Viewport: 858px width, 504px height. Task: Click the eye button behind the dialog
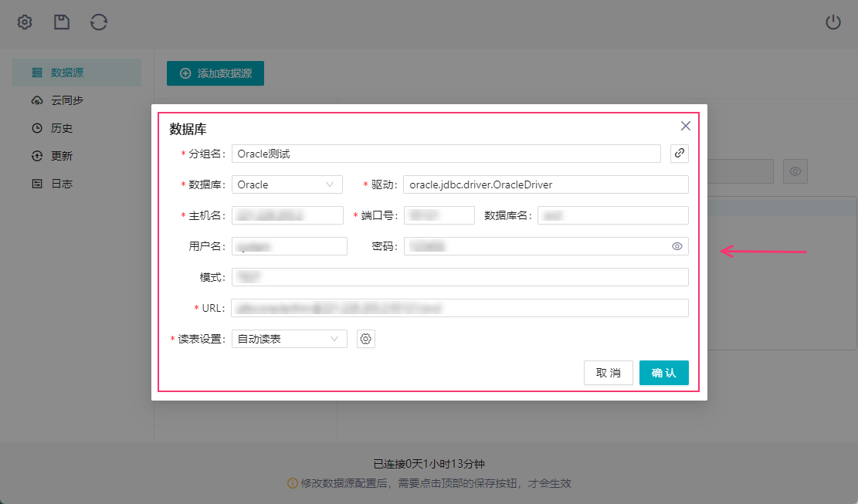click(795, 171)
